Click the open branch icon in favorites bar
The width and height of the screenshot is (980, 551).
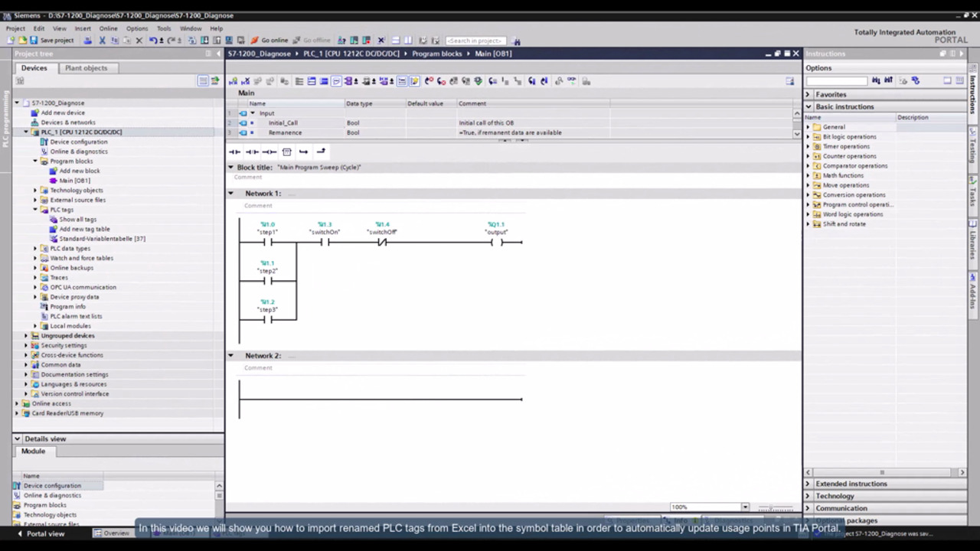pyautogui.click(x=303, y=152)
